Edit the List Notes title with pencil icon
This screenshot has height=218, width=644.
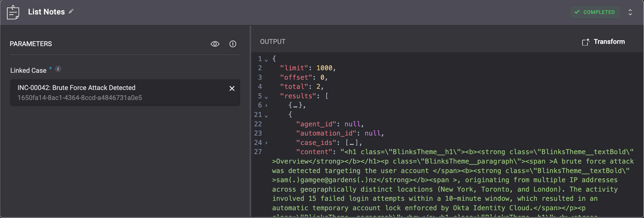(x=71, y=11)
